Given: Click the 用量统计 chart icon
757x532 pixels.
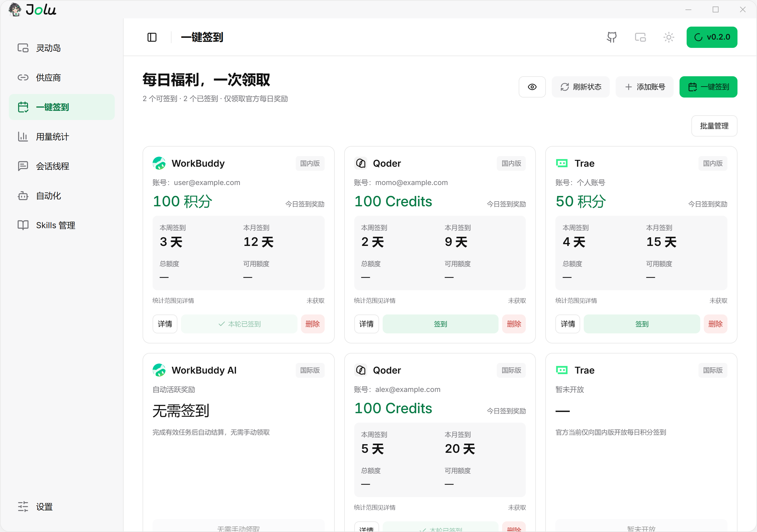Looking at the screenshot, I should (x=23, y=137).
